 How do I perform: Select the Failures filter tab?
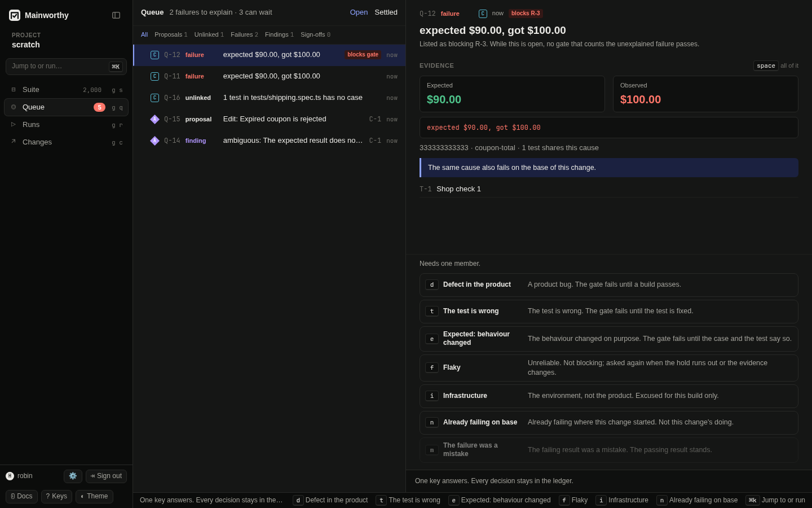tap(244, 35)
